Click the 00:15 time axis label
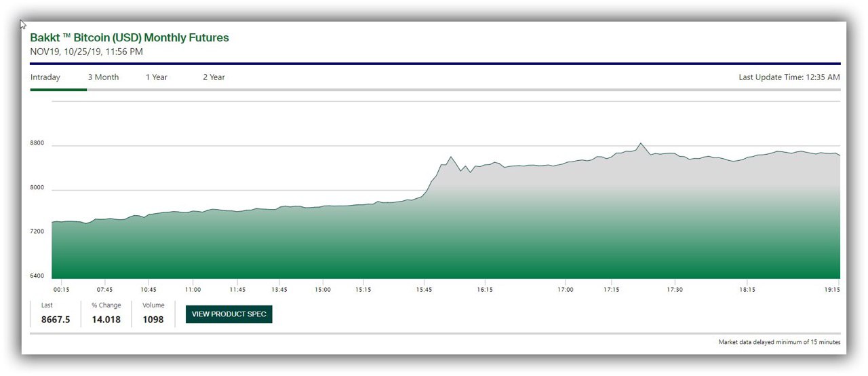The height and width of the screenshot is (376, 868). coord(62,290)
